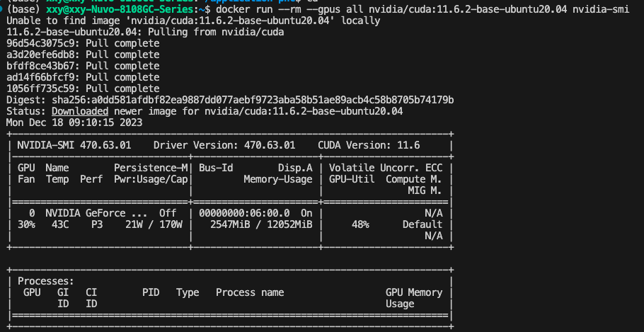Image resolution: width=644 pixels, height=332 pixels.
Task: Click performance state 'P3'
Action: [97, 225]
